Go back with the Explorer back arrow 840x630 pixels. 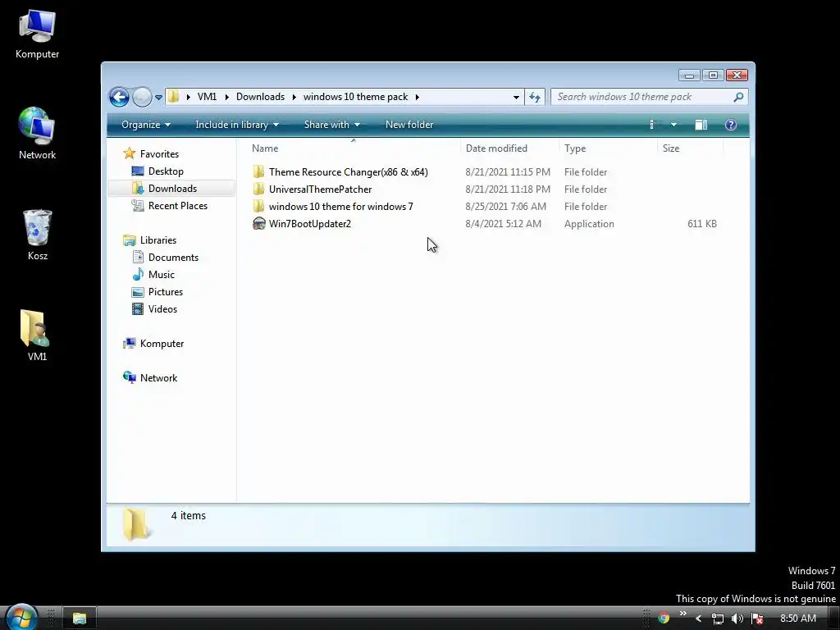(119, 97)
